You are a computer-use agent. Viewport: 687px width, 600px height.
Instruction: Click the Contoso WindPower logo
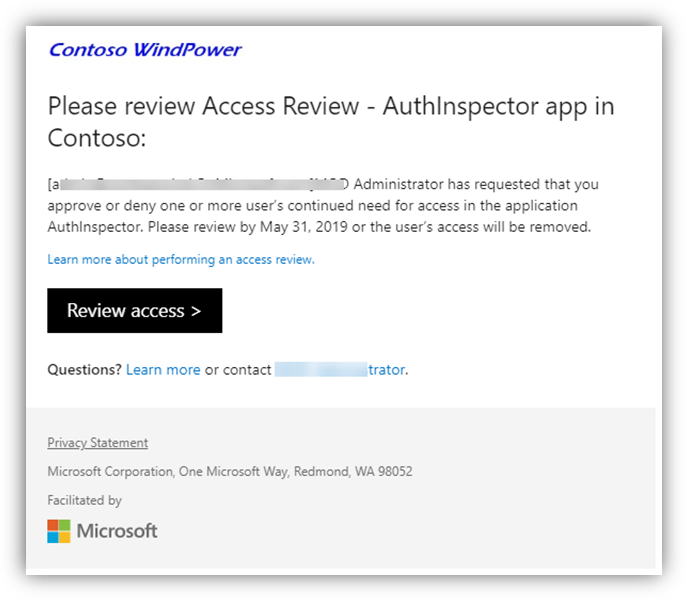coord(145,50)
